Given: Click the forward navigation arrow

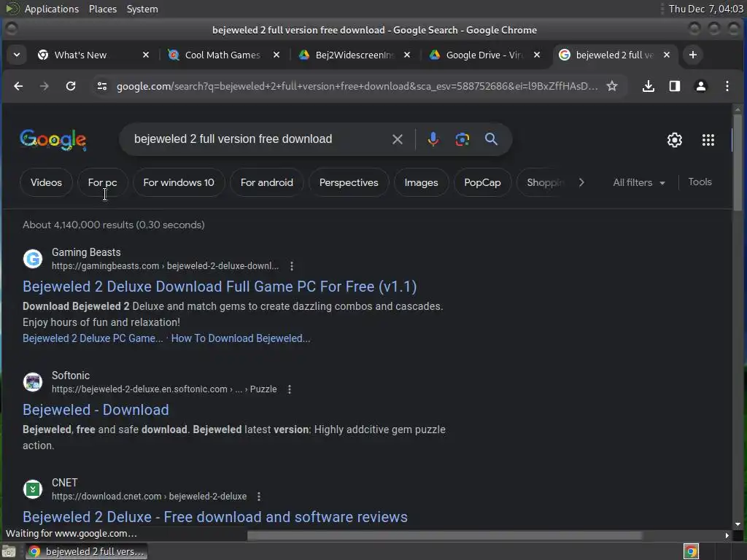Looking at the screenshot, I should click(x=44, y=86).
